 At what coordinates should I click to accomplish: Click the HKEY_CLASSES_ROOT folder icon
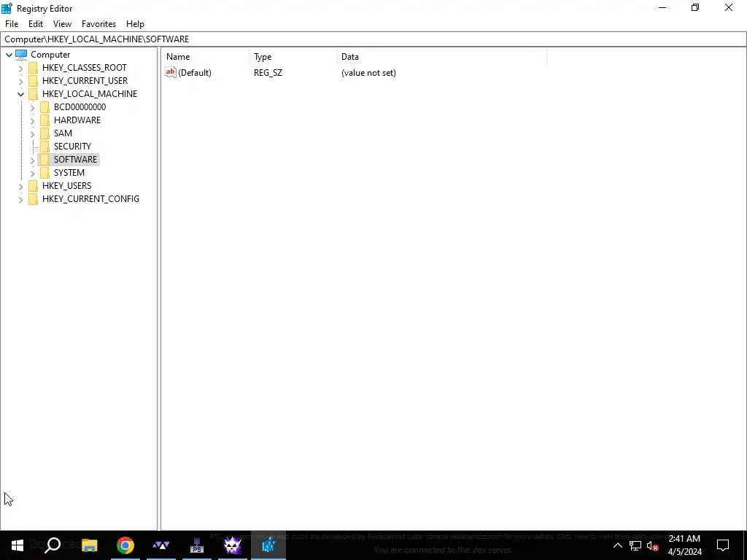coord(34,68)
